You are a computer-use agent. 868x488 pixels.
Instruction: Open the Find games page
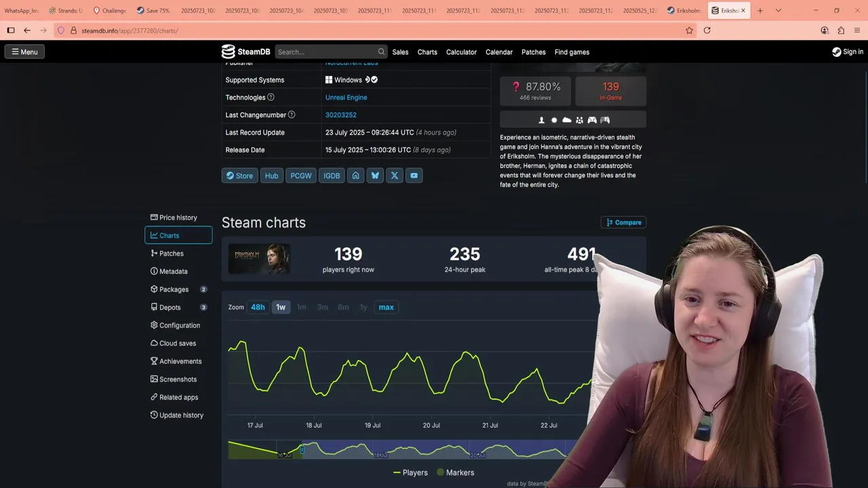pyautogui.click(x=572, y=52)
